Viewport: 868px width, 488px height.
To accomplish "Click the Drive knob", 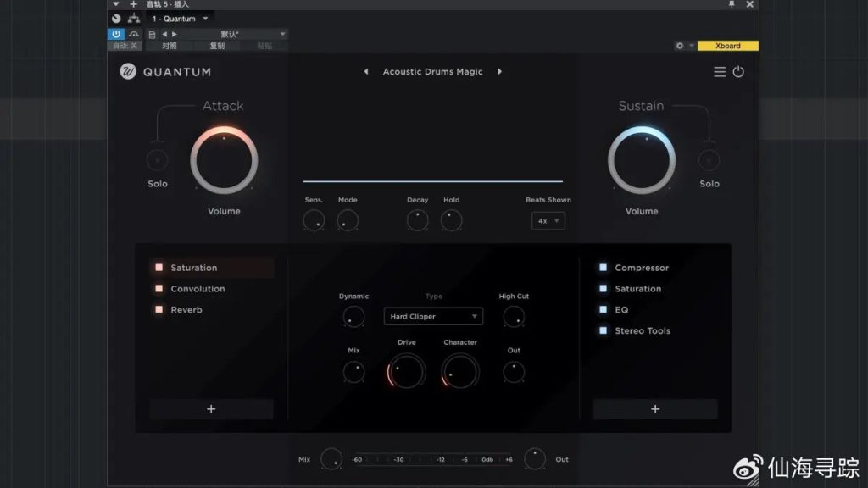I will tap(406, 371).
